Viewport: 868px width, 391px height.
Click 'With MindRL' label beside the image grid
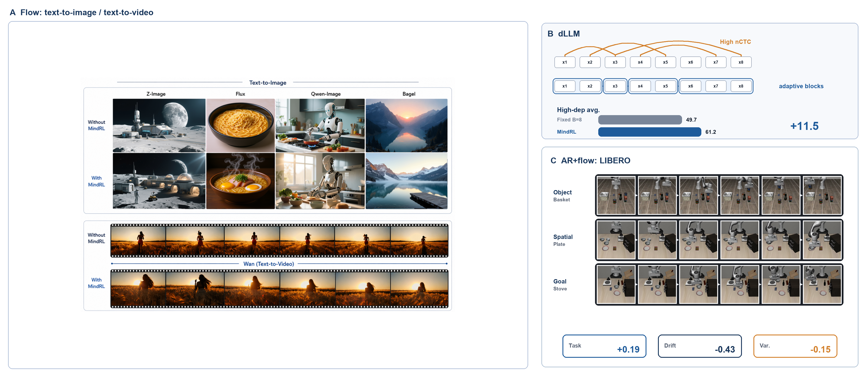click(x=96, y=181)
